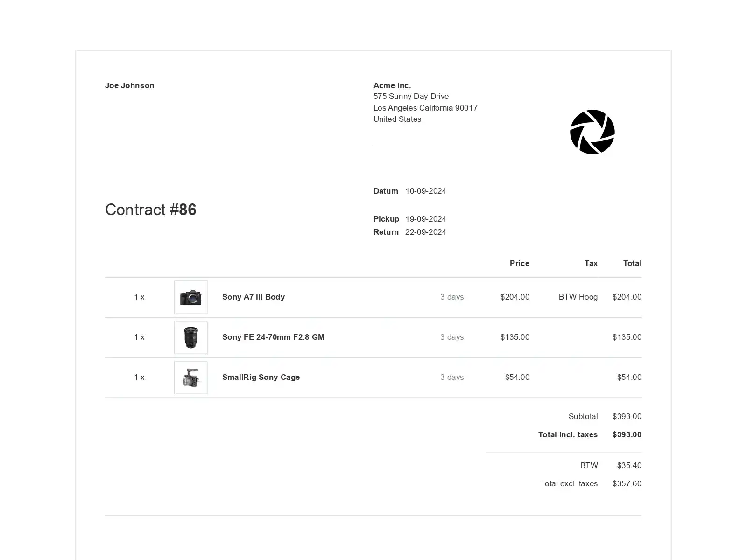Select the BTW Hoog tax label

click(578, 297)
